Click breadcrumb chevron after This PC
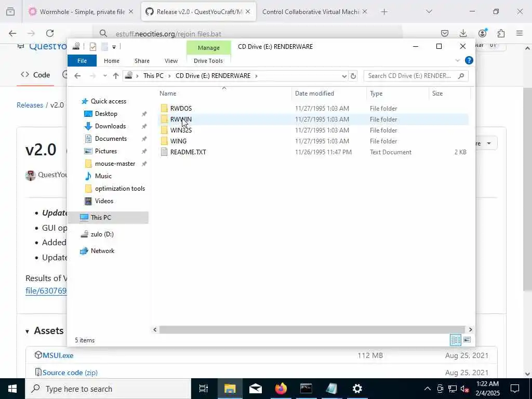532x399 pixels. (x=169, y=76)
